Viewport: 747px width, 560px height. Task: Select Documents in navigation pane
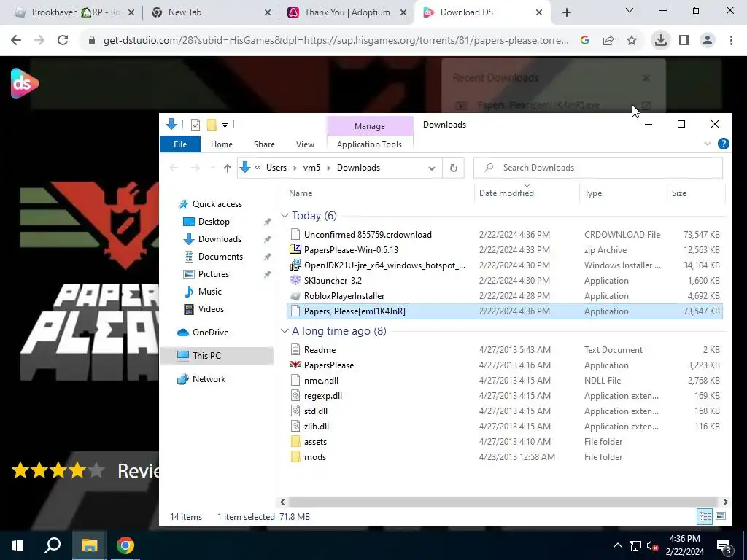click(x=220, y=257)
